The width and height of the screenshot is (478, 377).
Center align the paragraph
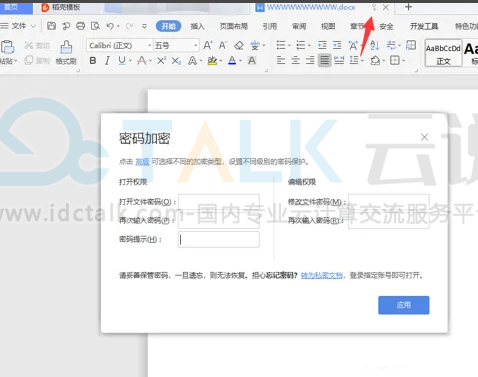click(295, 60)
